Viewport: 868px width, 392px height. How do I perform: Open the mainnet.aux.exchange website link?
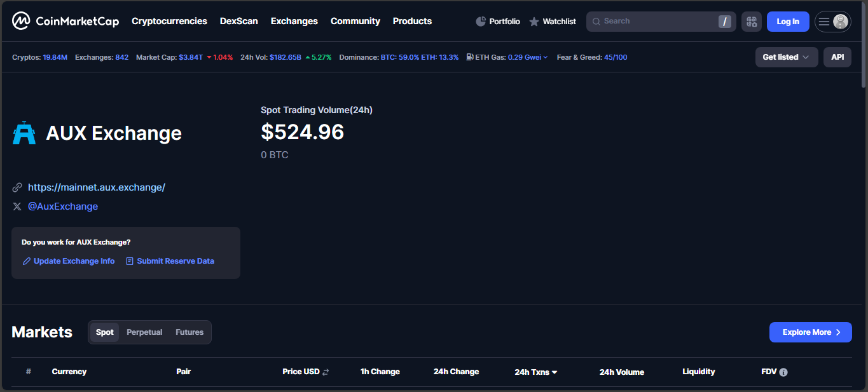tap(97, 187)
